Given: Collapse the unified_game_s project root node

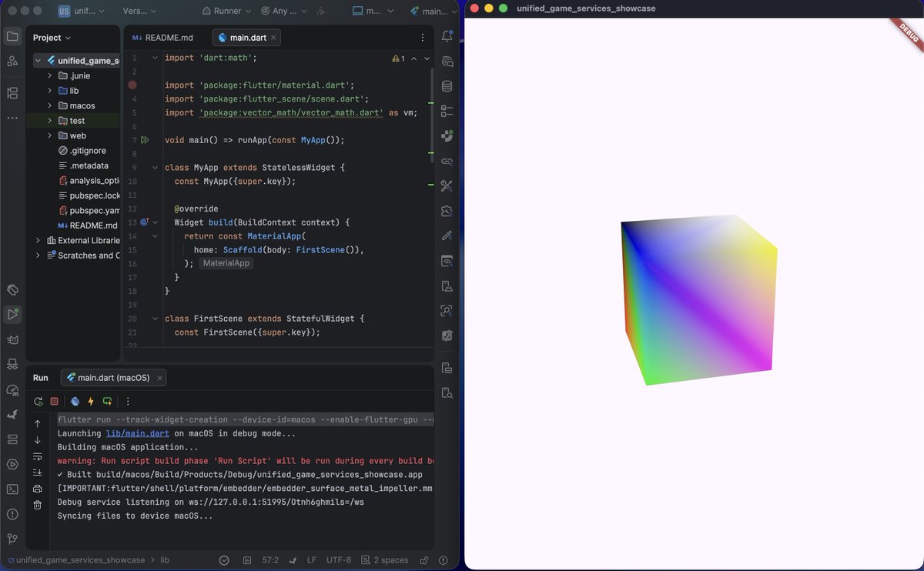Looking at the screenshot, I should [38, 60].
